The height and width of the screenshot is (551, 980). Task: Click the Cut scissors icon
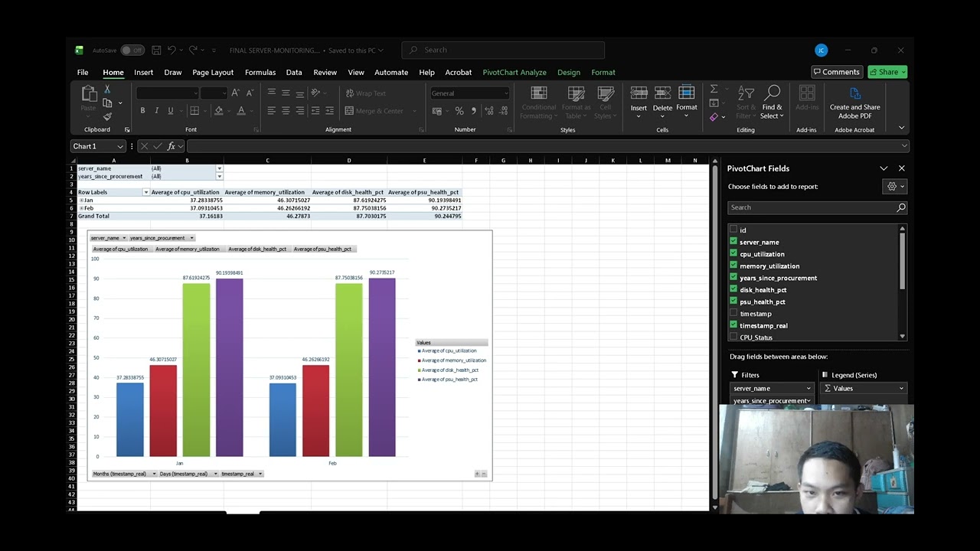point(107,90)
